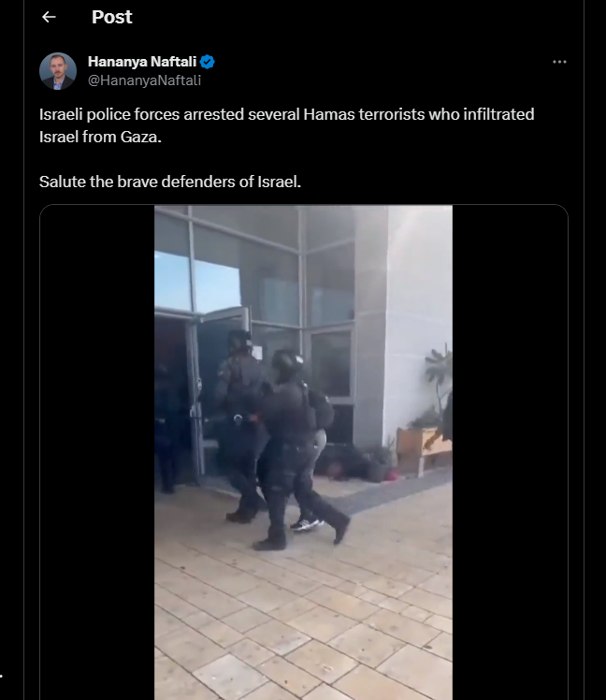Image resolution: width=606 pixels, height=700 pixels.
Task: Open Hananya Naftali's profile picture
Action: [x=58, y=71]
